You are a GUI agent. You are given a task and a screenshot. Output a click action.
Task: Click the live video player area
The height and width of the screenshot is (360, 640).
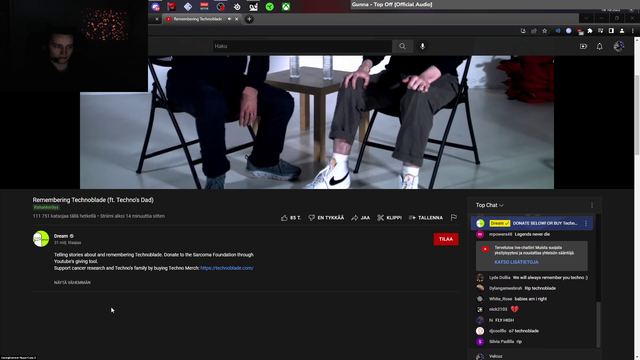click(317, 122)
